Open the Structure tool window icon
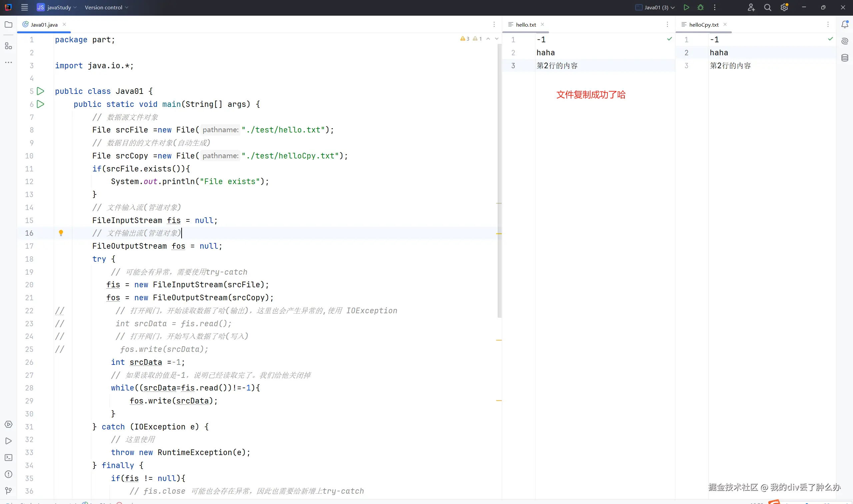The height and width of the screenshot is (504, 853). (x=8, y=46)
